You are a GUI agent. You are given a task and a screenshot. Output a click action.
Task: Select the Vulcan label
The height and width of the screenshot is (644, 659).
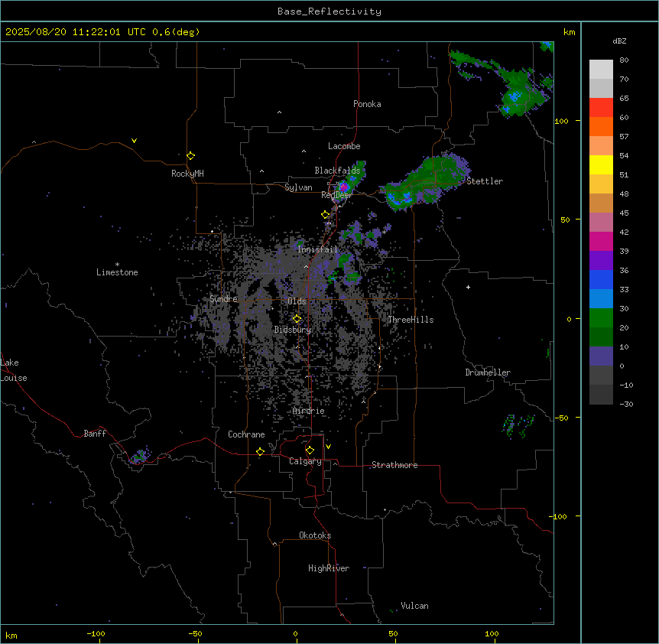click(x=414, y=606)
